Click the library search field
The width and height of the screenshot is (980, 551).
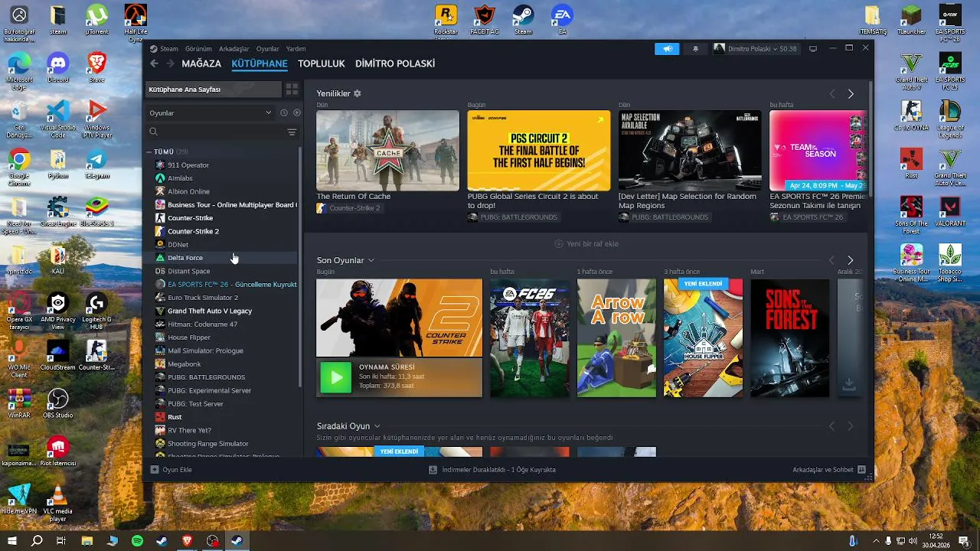215,132
